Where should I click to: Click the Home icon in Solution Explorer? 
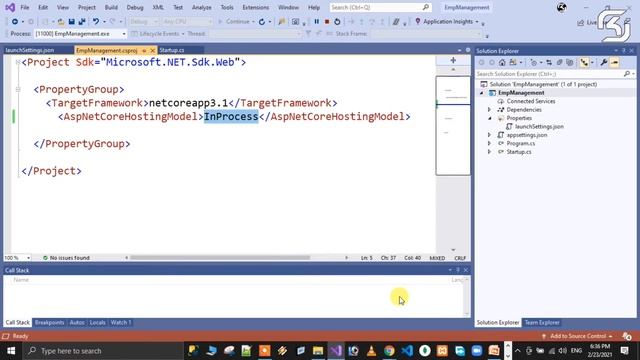click(502, 62)
